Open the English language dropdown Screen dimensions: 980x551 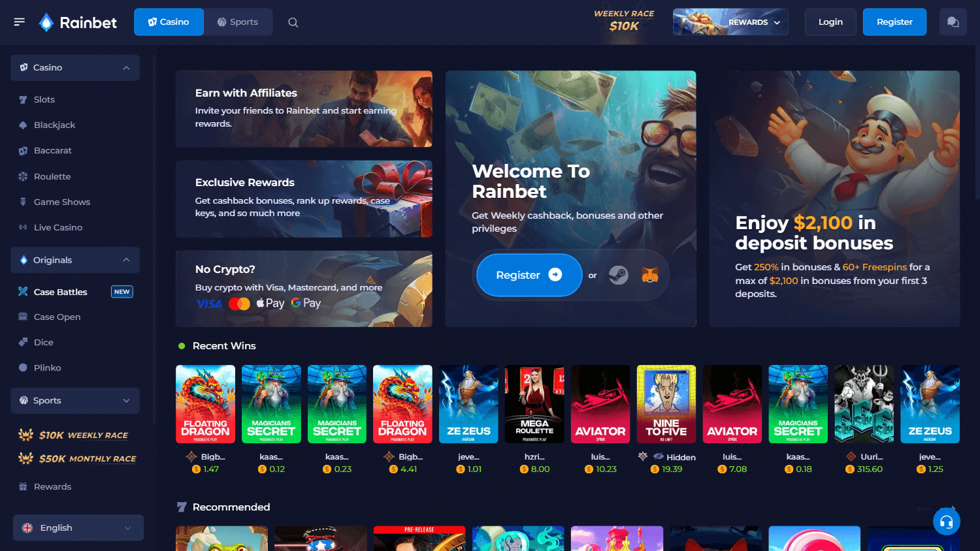pyautogui.click(x=78, y=527)
